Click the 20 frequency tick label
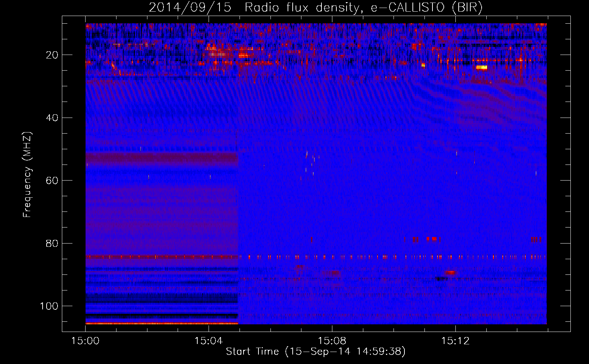Screen dimensions: 589x364 click(52, 55)
